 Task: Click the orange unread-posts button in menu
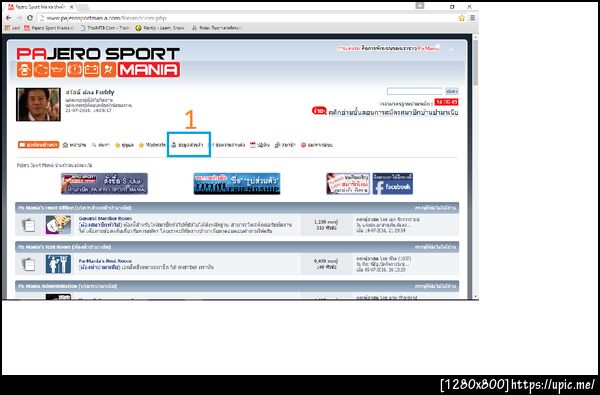tap(38, 145)
